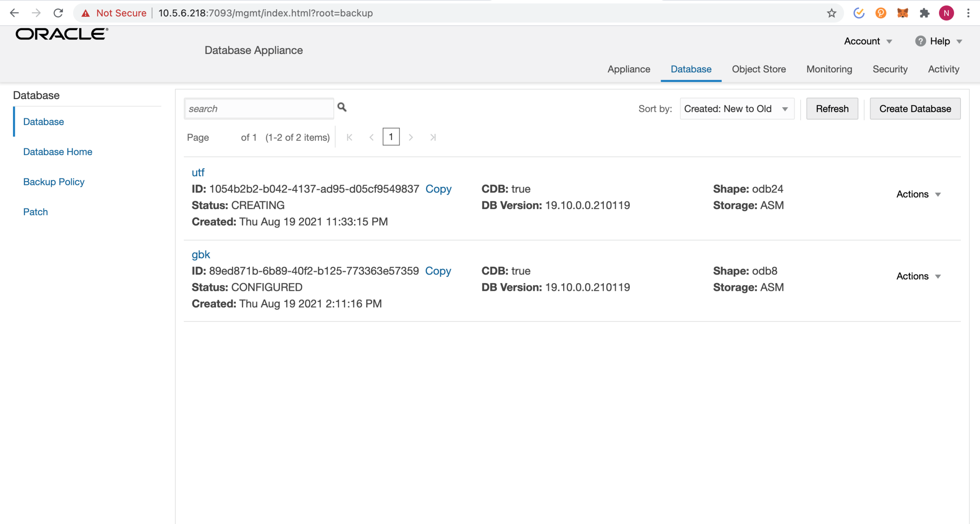Reload the page with the refresh icon
Image resolution: width=980 pixels, height=524 pixels.
[x=58, y=13]
